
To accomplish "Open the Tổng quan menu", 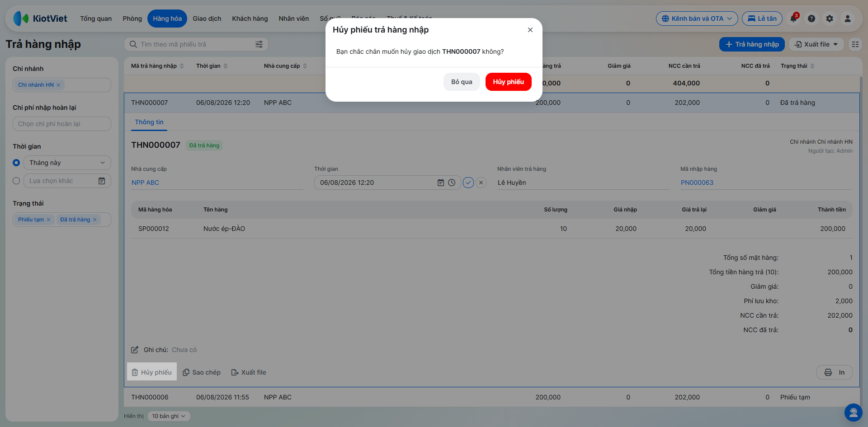I will point(96,19).
